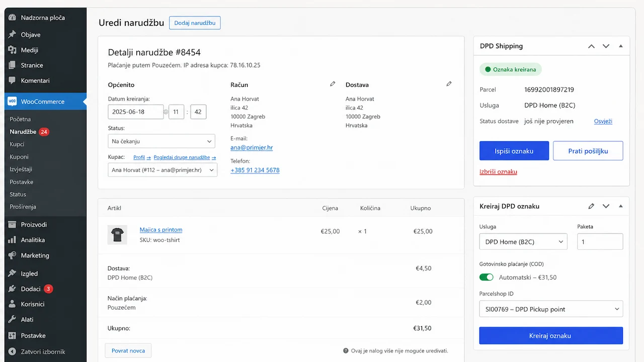Click the Marketing megaphone icon
The width and height of the screenshot is (644, 362).
13,255
